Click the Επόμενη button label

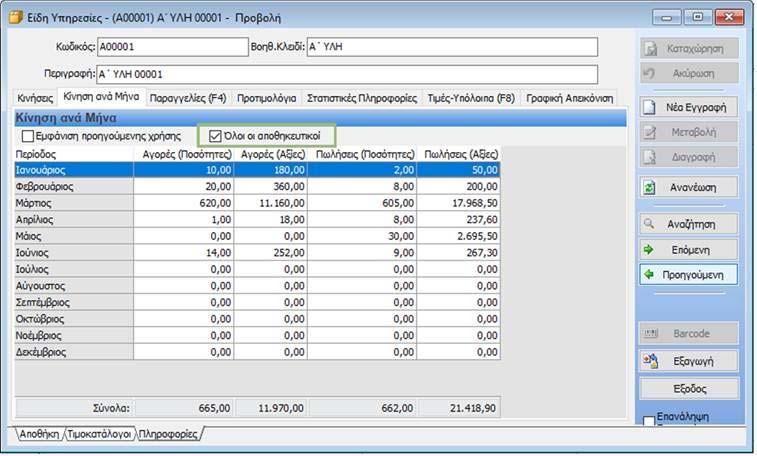pyautogui.click(x=690, y=250)
